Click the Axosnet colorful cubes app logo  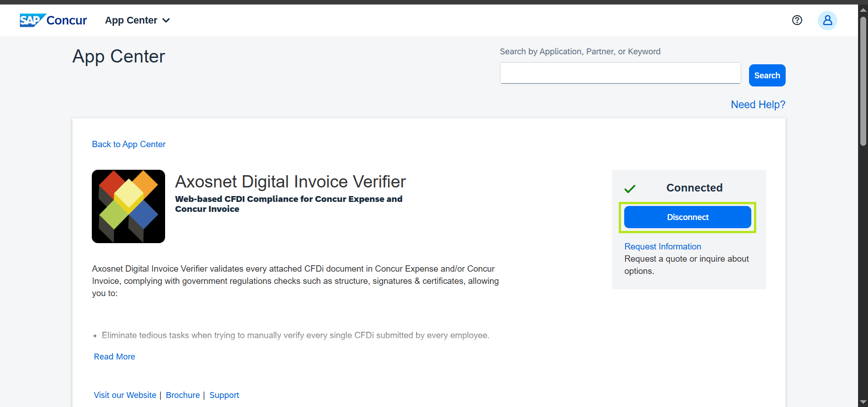tap(128, 206)
